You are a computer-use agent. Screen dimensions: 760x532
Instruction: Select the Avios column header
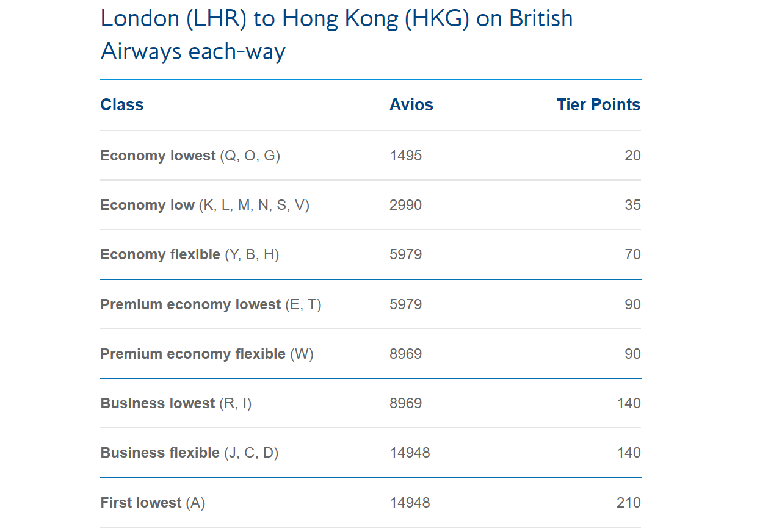tap(411, 105)
